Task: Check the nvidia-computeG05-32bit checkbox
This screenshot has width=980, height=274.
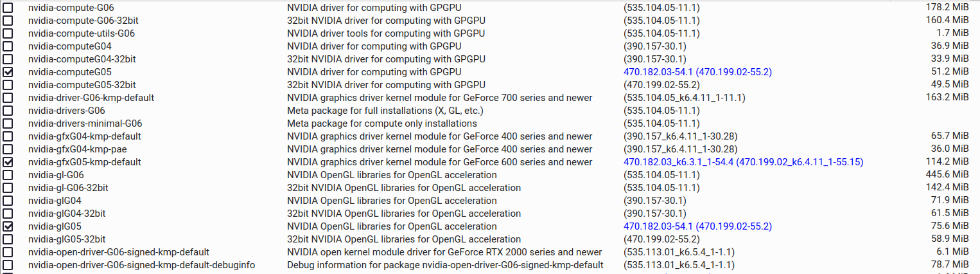Action: point(8,84)
